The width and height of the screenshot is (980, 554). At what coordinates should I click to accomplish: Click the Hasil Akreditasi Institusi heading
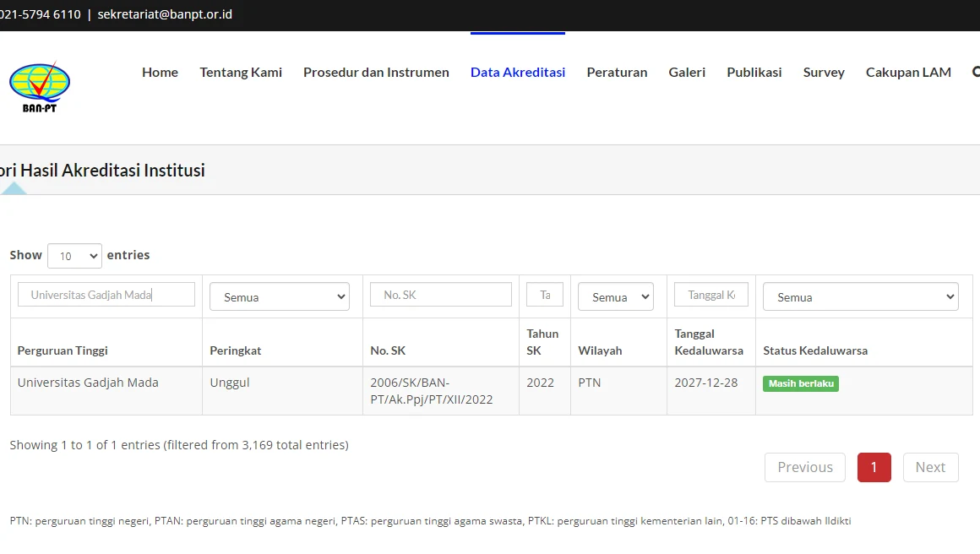point(102,171)
